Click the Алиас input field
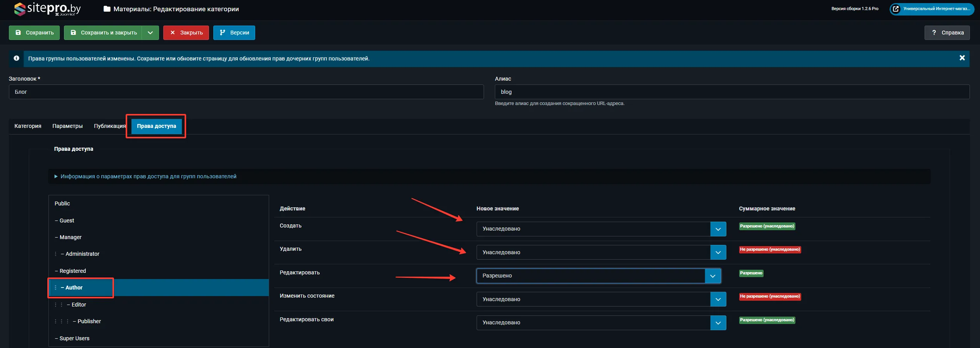The width and height of the screenshot is (980, 348). (x=732, y=92)
